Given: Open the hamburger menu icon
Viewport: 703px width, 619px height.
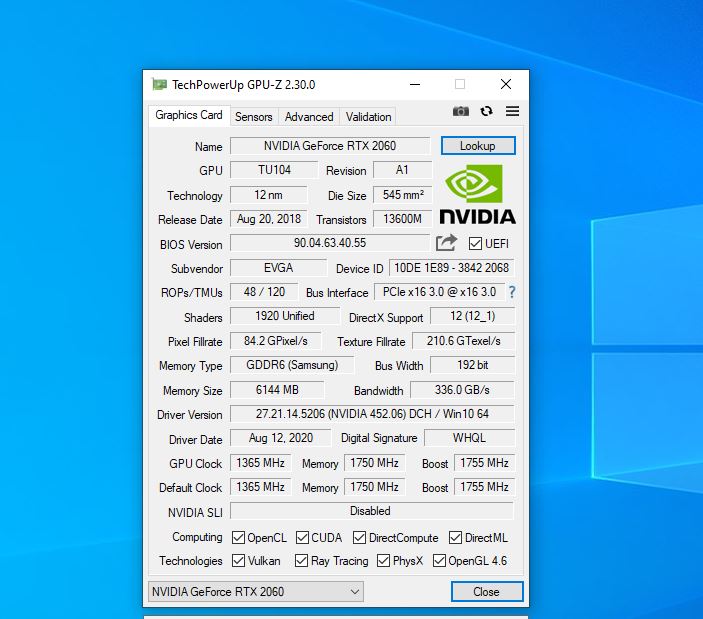Looking at the screenshot, I should 512,112.
